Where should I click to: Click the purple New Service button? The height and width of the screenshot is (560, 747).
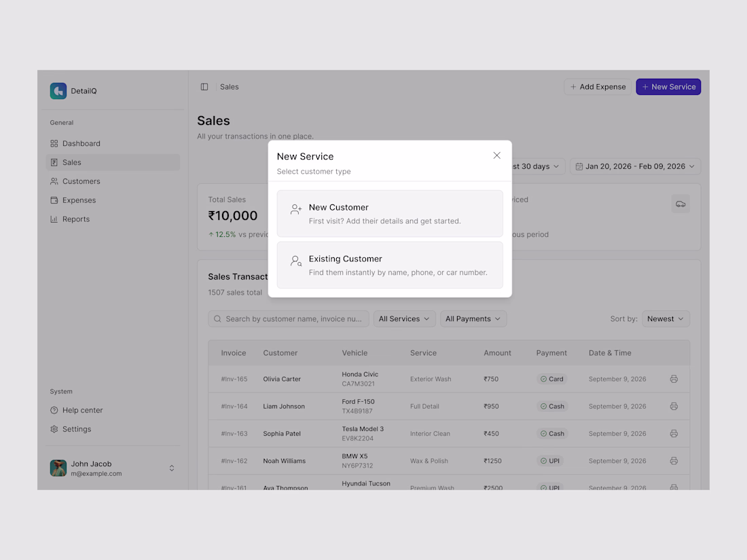668,87
